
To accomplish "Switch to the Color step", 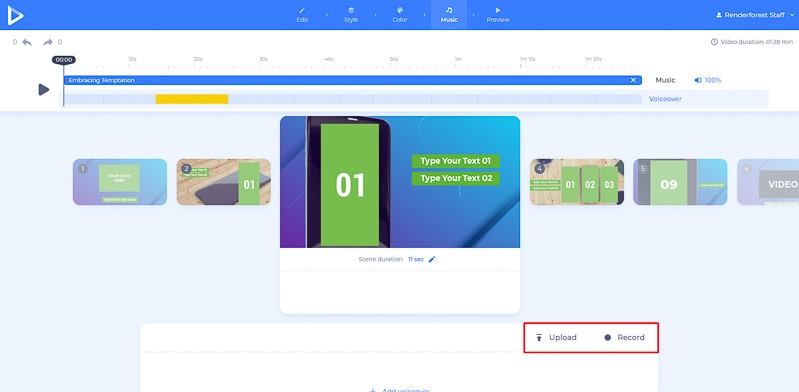I will (400, 15).
